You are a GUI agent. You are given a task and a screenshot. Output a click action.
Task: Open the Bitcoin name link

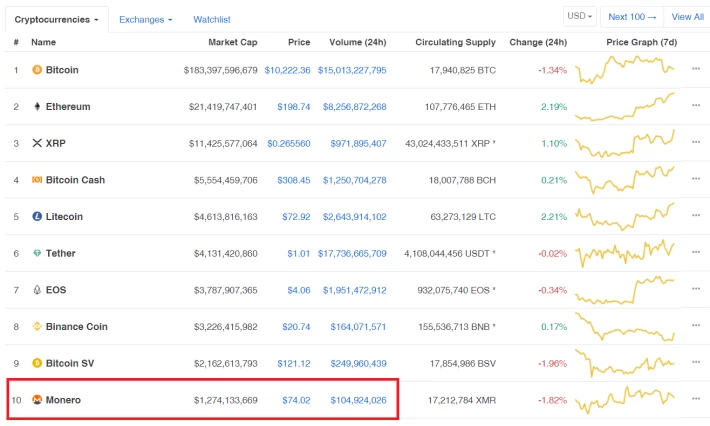(62, 70)
